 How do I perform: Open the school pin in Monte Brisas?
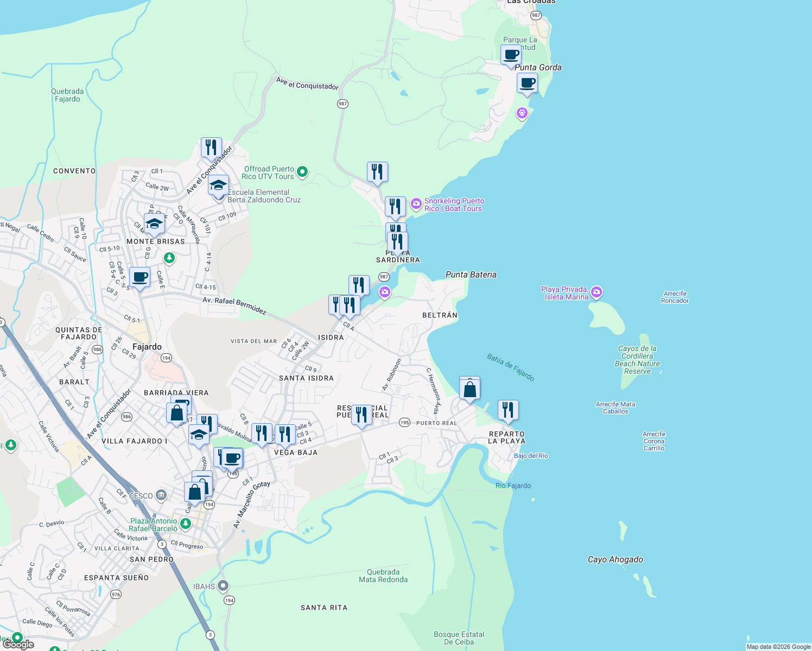[154, 223]
